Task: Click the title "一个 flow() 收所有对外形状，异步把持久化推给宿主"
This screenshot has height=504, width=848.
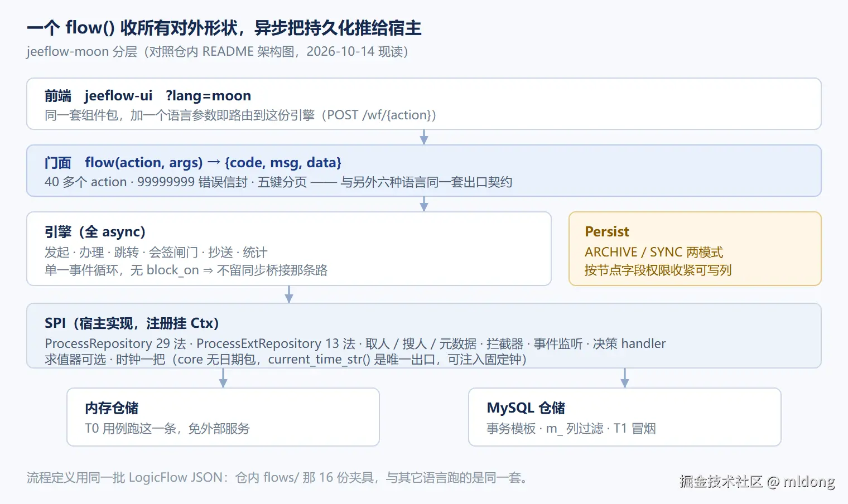Action: click(224, 28)
